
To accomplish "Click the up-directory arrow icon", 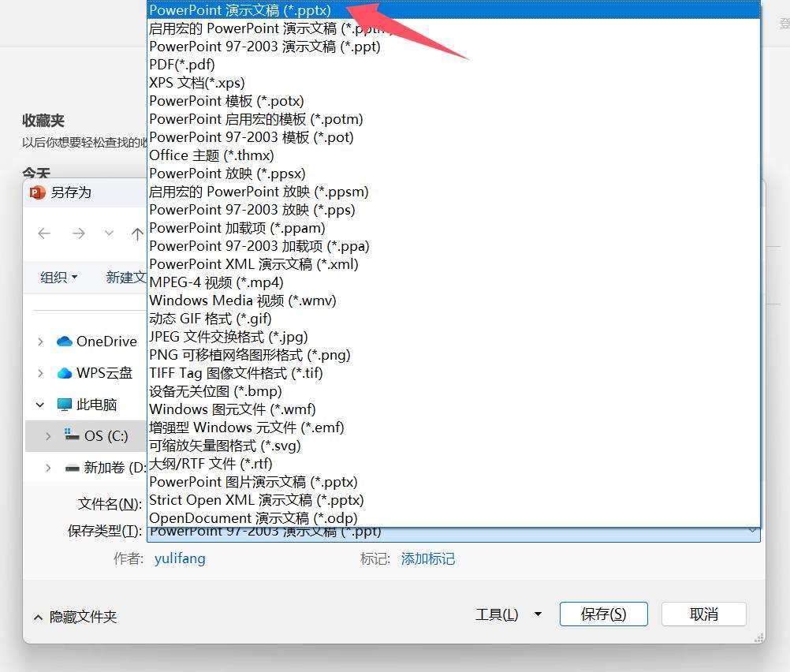I will coord(137,234).
